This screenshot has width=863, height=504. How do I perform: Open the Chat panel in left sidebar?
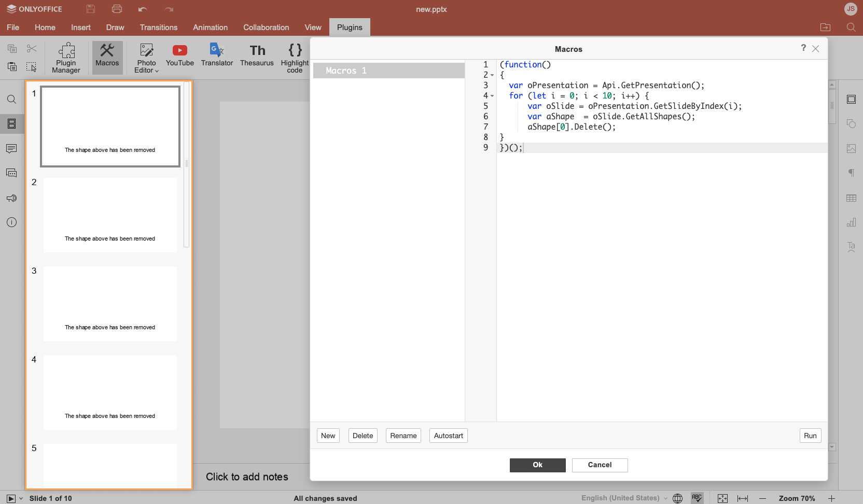click(x=12, y=173)
